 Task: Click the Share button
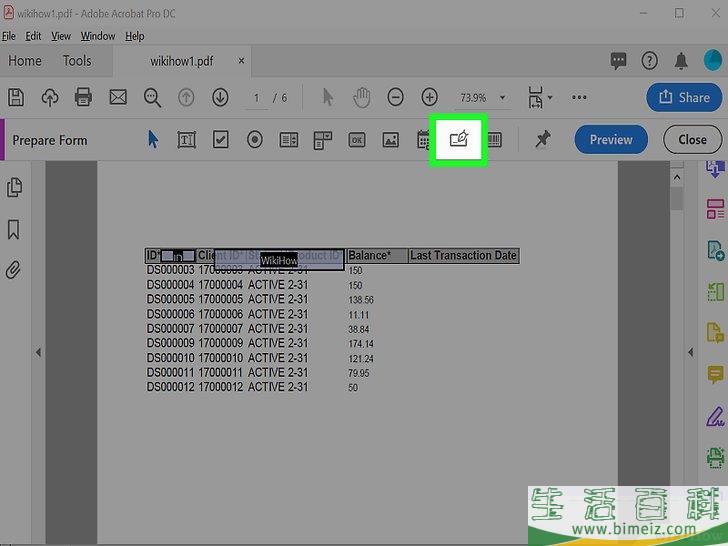pyautogui.click(x=684, y=98)
